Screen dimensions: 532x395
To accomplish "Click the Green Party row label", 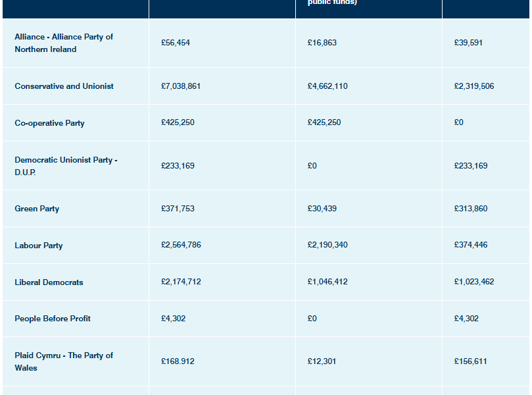I will (x=37, y=209).
